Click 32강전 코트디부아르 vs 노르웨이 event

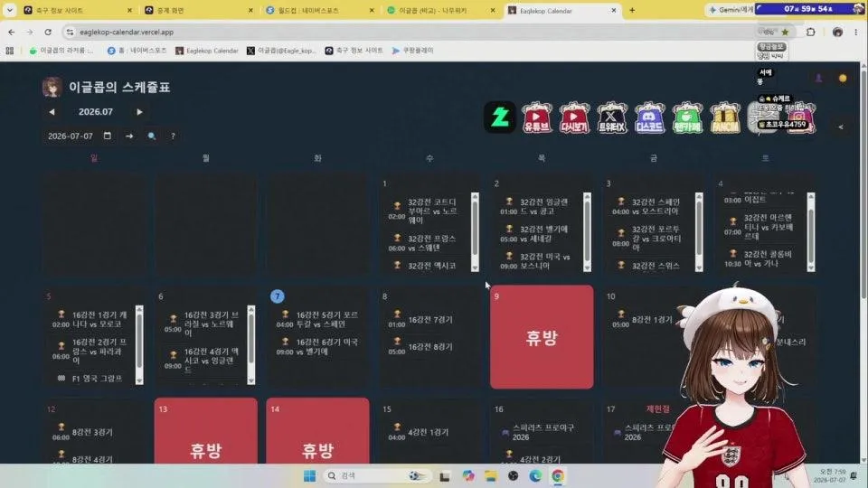(x=425, y=211)
